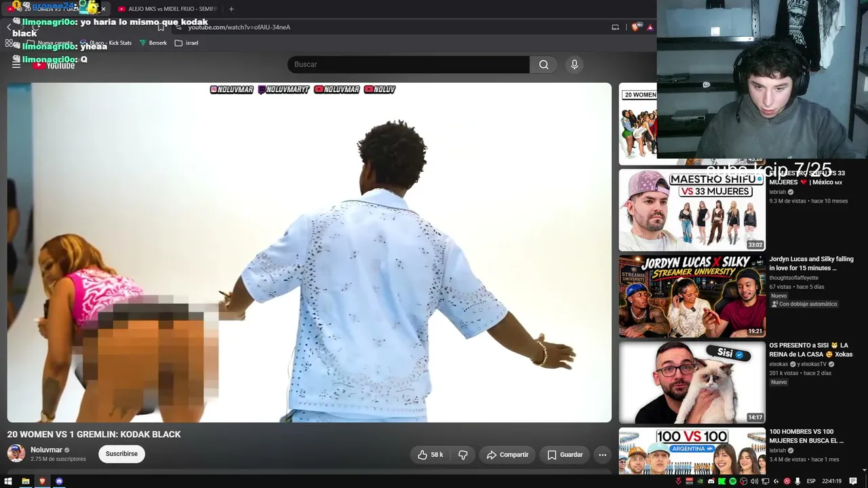Close the '20 WOMEN VS 1 GREMLIN' browser tab
Viewport: 868px width, 488px height.
(x=103, y=9)
